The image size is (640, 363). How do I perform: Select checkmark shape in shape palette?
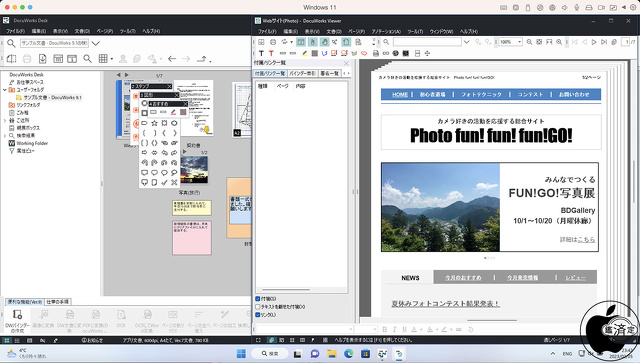coord(164,183)
